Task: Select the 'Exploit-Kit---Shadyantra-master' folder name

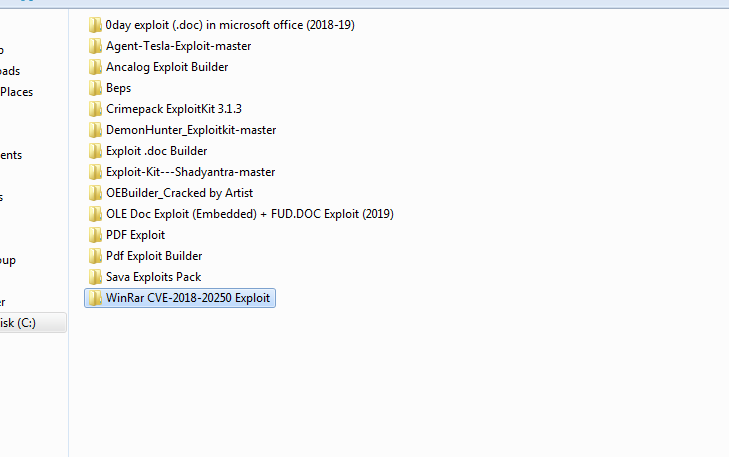Action: coord(191,172)
